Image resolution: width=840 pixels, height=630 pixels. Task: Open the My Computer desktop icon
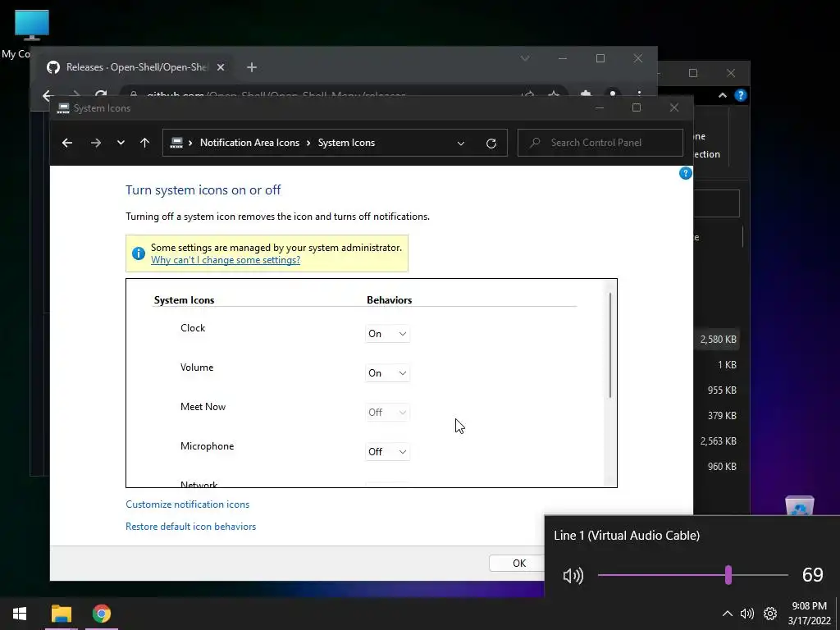pos(30,25)
